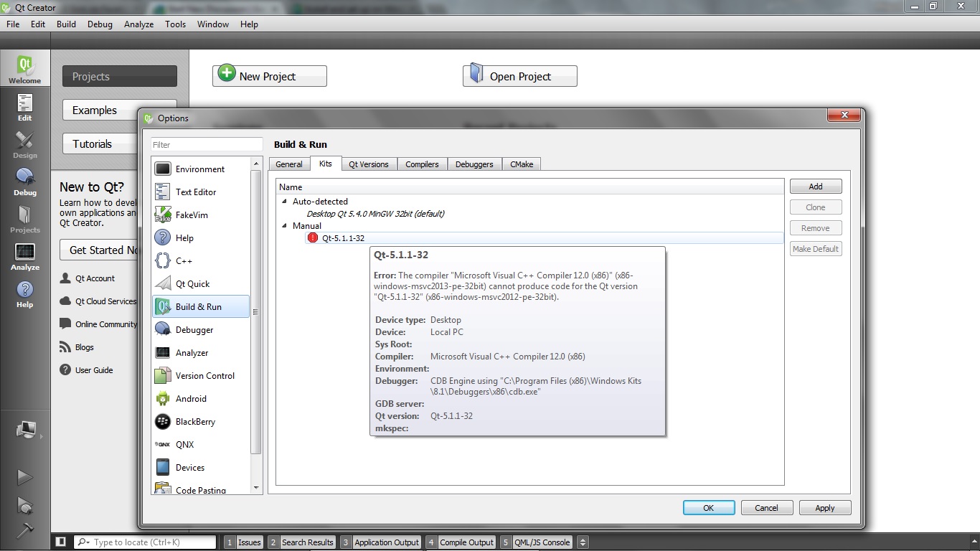980x551 pixels.
Task: Select the Qt-5.1.1-32 manual kit
Action: tap(343, 238)
